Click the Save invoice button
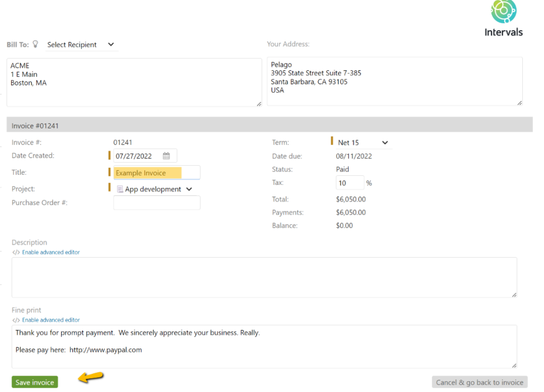Viewport: 544px width, 392px height. [x=34, y=382]
